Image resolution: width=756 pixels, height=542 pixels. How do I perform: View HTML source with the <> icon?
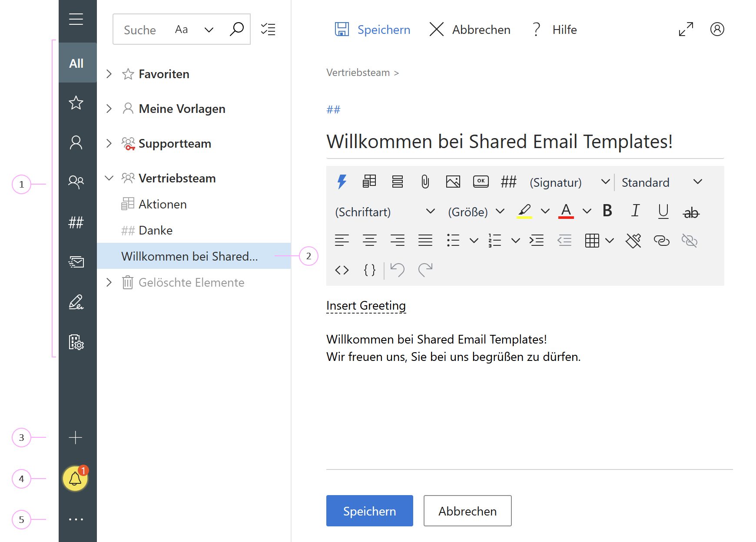(342, 270)
